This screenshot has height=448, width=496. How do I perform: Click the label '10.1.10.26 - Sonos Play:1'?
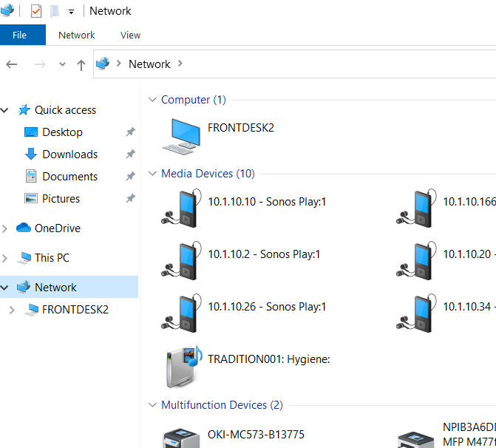[x=267, y=307]
